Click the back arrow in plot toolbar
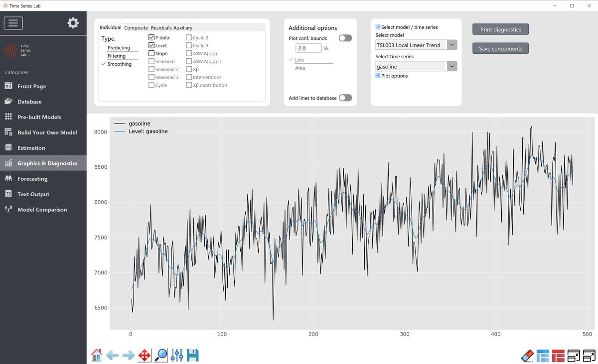This screenshot has width=598, height=364. click(x=113, y=355)
